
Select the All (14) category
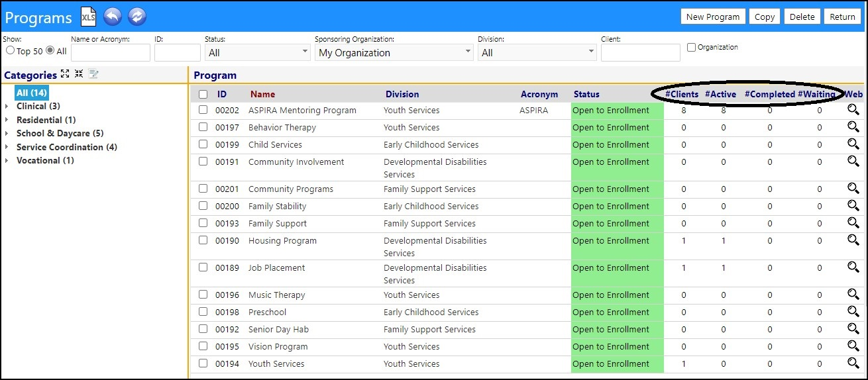click(x=32, y=93)
